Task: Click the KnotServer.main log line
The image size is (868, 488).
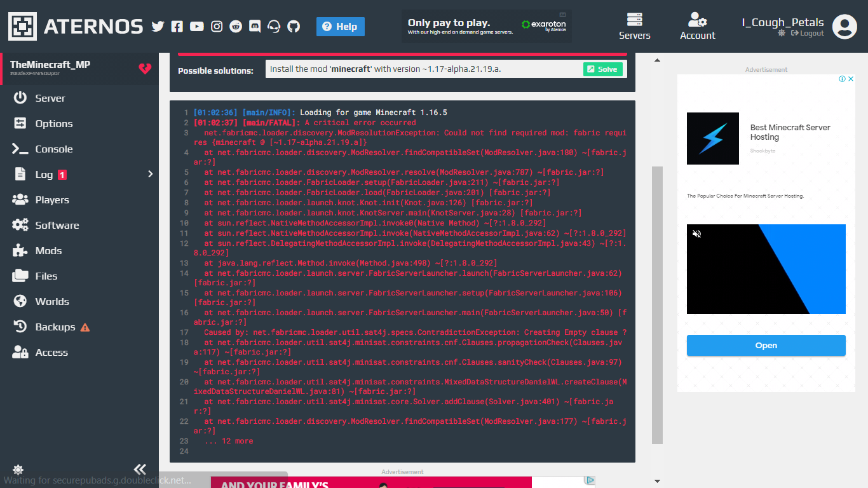Action: tap(393, 213)
